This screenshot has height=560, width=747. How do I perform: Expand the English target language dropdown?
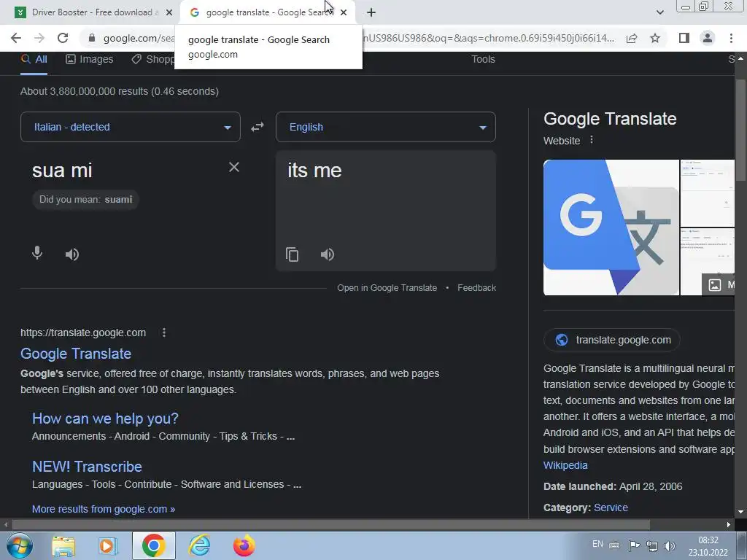pyautogui.click(x=386, y=127)
